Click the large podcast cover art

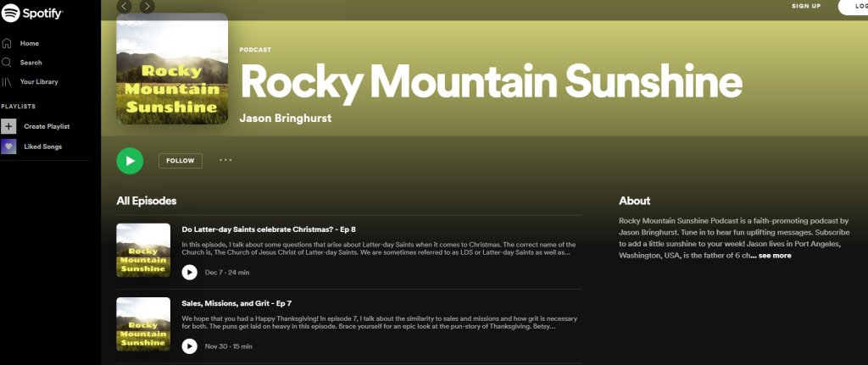click(172, 69)
